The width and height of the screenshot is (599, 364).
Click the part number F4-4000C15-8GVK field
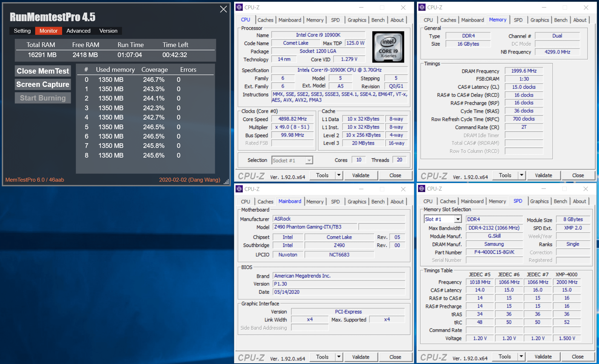coord(494,252)
